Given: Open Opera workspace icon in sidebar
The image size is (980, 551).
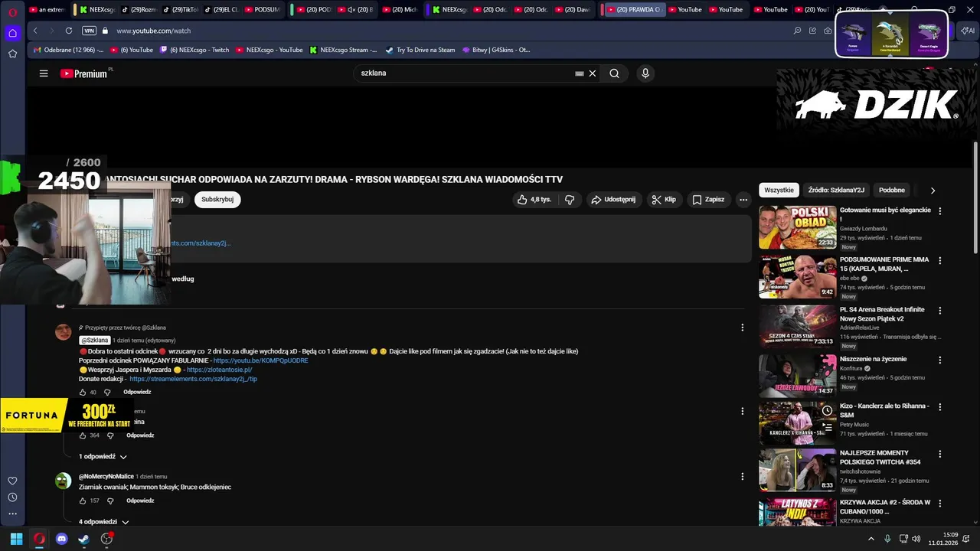Looking at the screenshot, I should pos(13,33).
